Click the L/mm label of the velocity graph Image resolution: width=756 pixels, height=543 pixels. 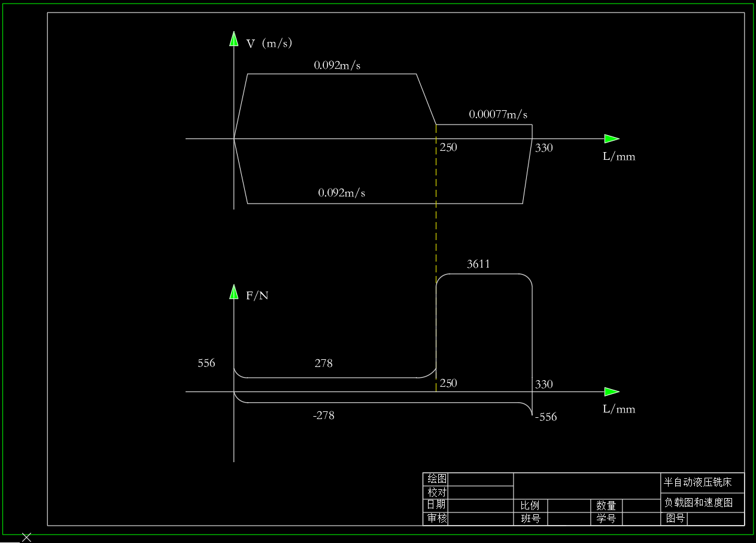point(619,157)
